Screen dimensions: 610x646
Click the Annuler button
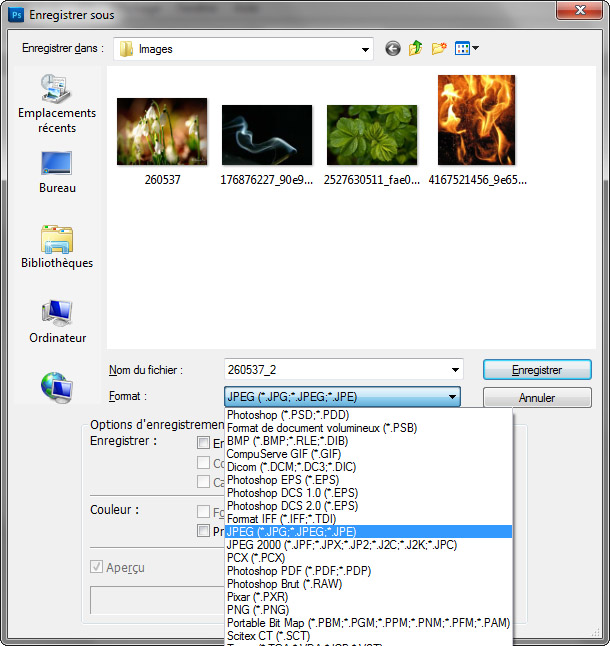click(537, 398)
